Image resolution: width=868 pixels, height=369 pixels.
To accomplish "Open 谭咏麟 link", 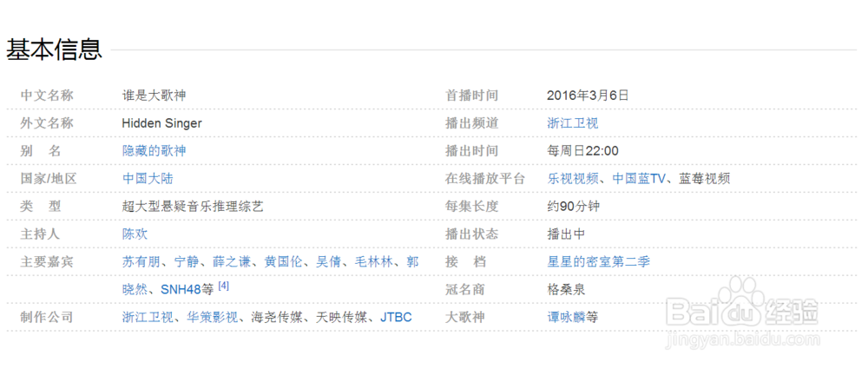I will pyautogui.click(x=566, y=317).
